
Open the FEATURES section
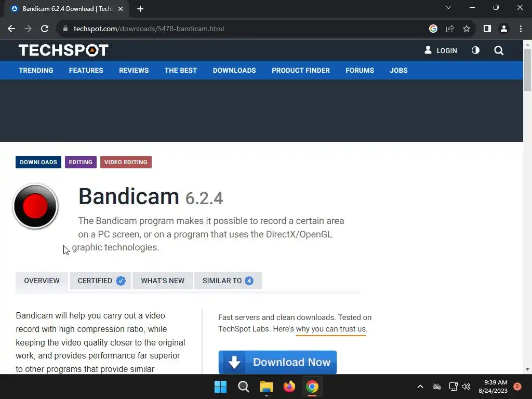pos(86,70)
